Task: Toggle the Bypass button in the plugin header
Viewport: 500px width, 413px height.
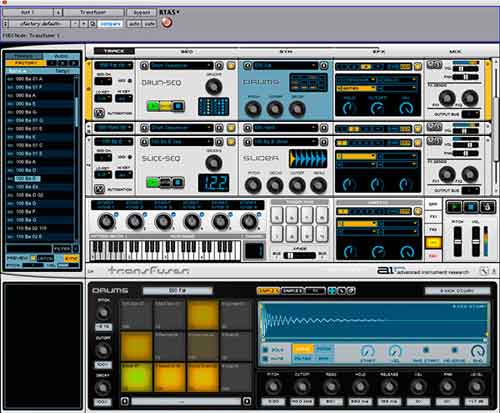Action: click(142, 13)
